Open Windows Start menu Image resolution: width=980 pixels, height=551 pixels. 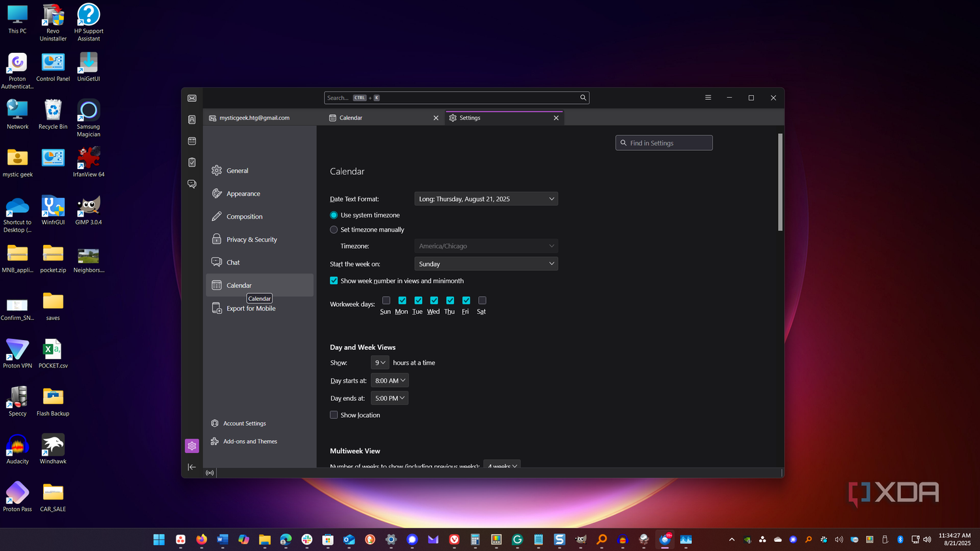pos(159,539)
